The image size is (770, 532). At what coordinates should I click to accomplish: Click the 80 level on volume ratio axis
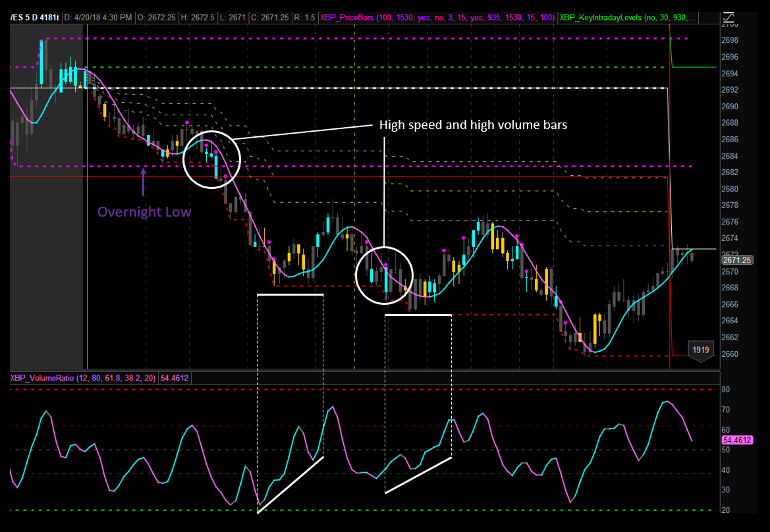[727, 390]
